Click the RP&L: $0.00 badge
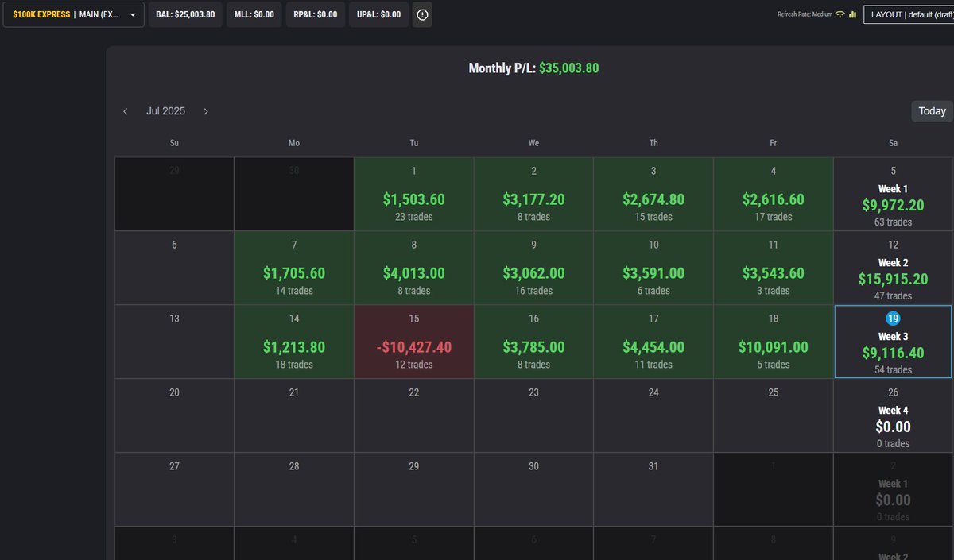 (x=316, y=14)
